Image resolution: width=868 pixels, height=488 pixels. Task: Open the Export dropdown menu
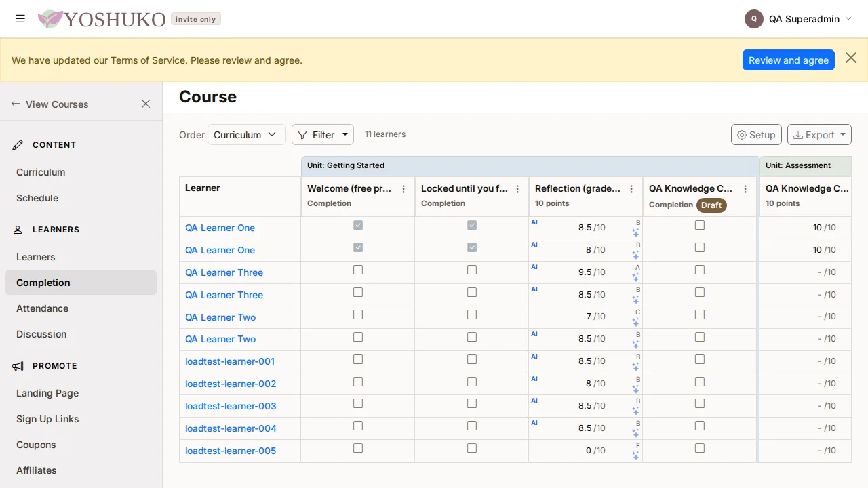pyautogui.click(x=819, y=135)
